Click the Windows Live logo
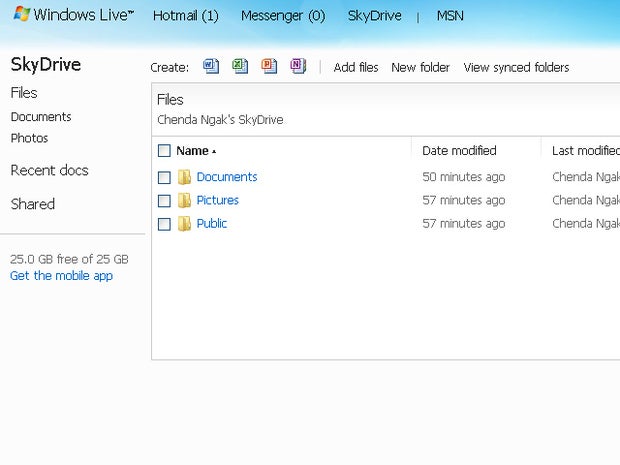 tap(74, 16)
